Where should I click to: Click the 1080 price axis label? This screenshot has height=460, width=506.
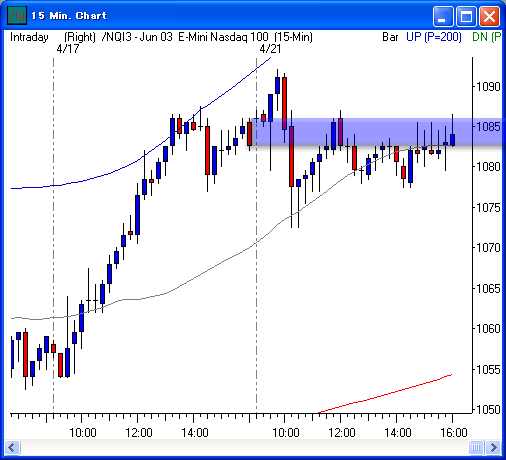(x=488, y=166)
